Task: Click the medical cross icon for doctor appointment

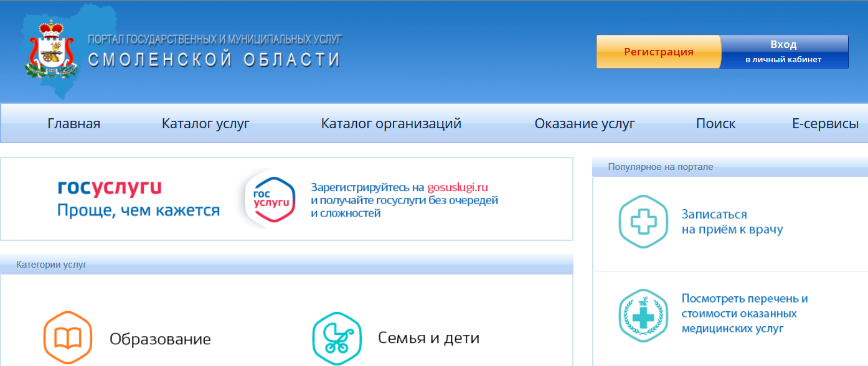Action: click(643, 222)
